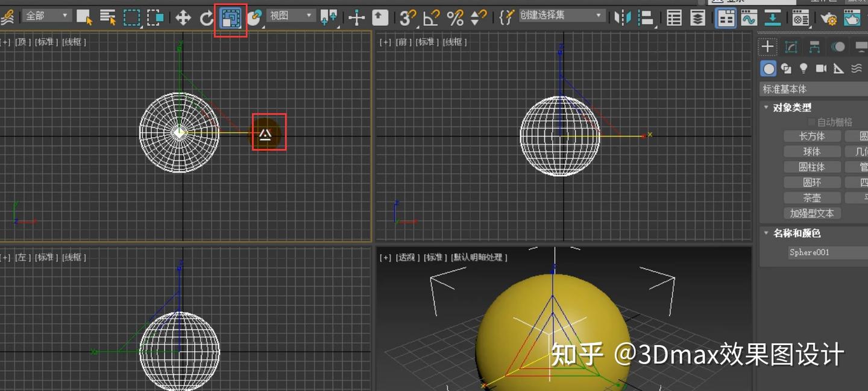Screen dimensions: 868x391
Task: Open the 视图 reference coordinate system dropdown
Action: coord(308,14)
